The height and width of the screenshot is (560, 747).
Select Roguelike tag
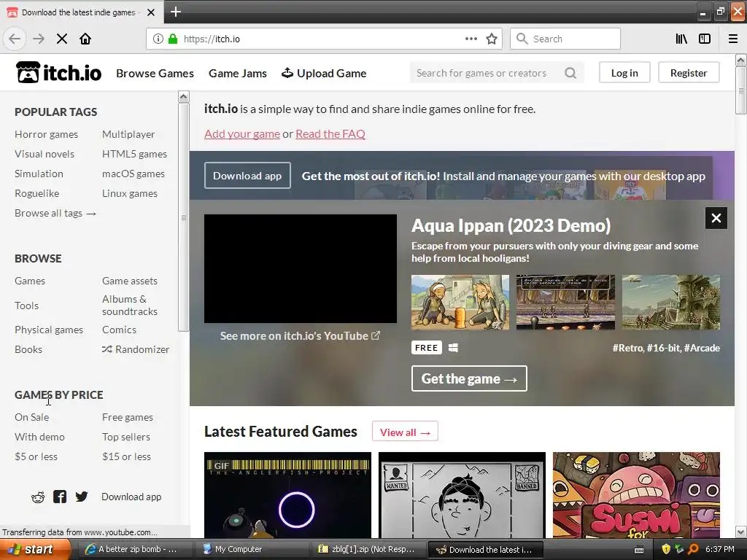(36, 193)
